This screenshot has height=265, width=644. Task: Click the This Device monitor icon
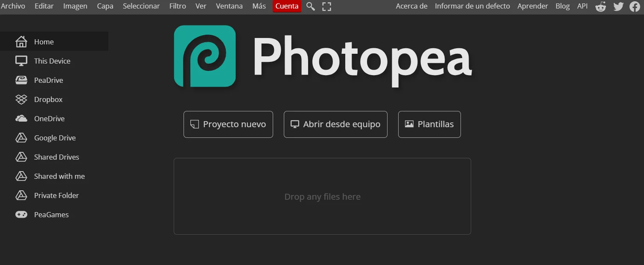tap(21, 61)
